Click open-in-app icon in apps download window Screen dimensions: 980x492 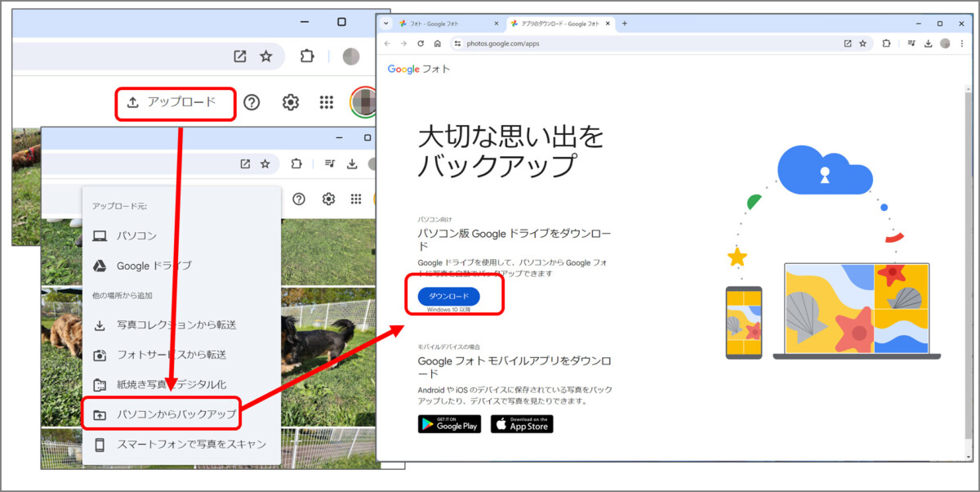[x=848, y=43]
